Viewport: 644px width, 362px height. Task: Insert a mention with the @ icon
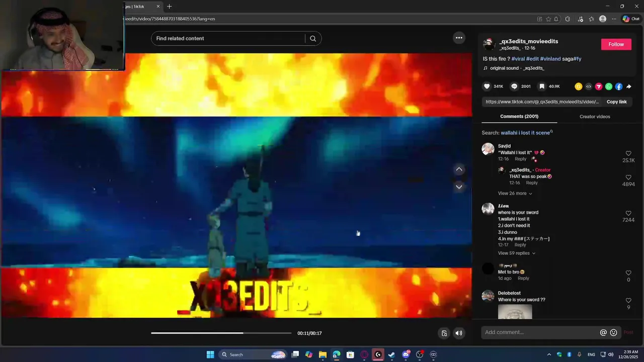[x=603, y=332]
